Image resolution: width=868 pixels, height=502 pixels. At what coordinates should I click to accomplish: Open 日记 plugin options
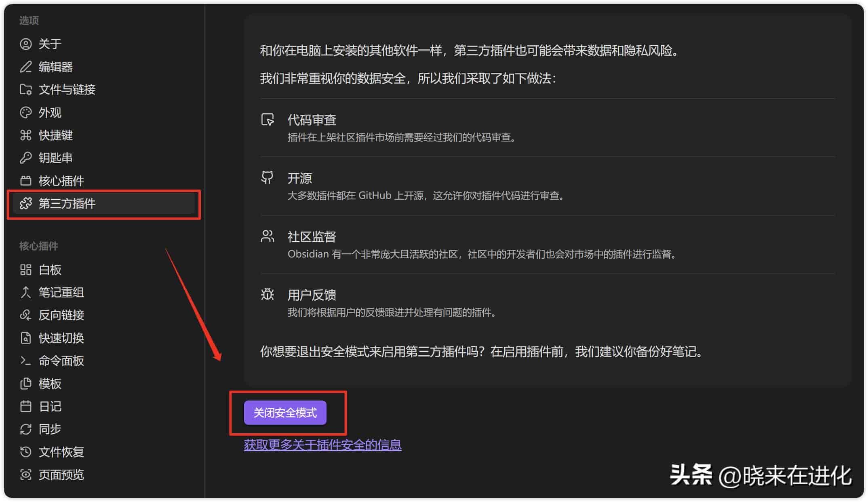coord(104,406)
